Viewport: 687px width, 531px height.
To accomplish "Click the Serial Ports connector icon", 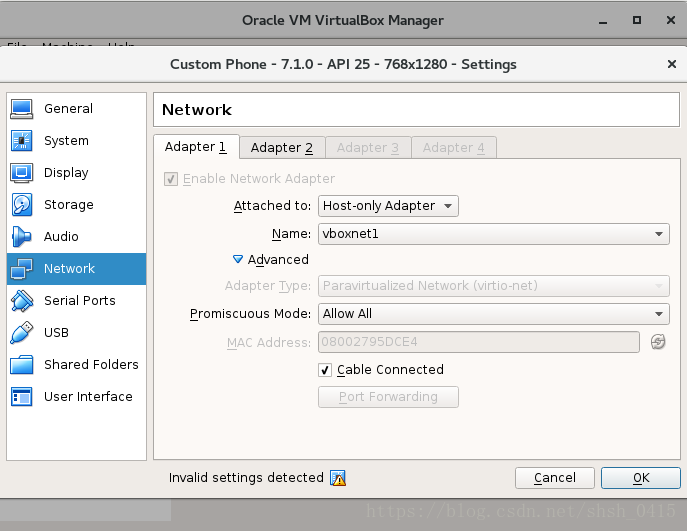I will (x=21, y=301).
